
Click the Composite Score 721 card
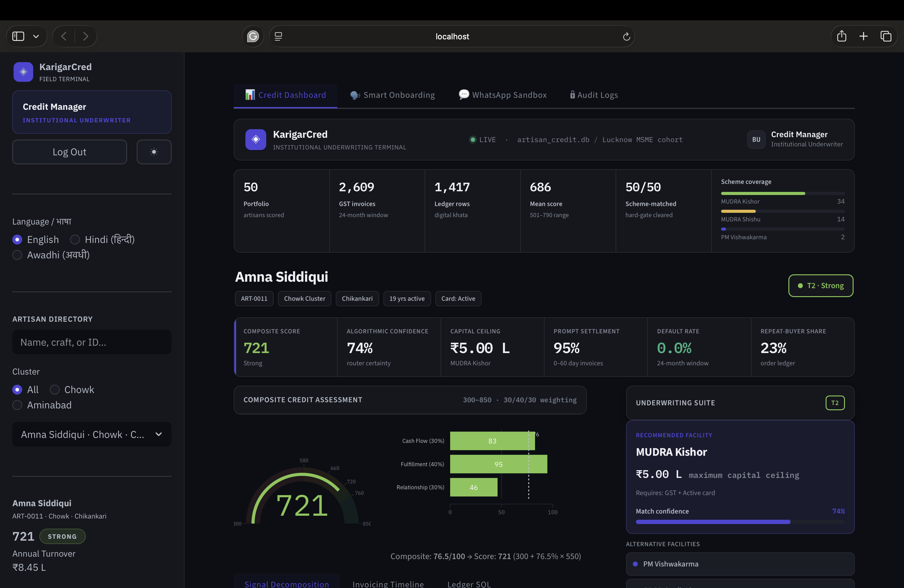pyautogui.click(x=286, y=347)
